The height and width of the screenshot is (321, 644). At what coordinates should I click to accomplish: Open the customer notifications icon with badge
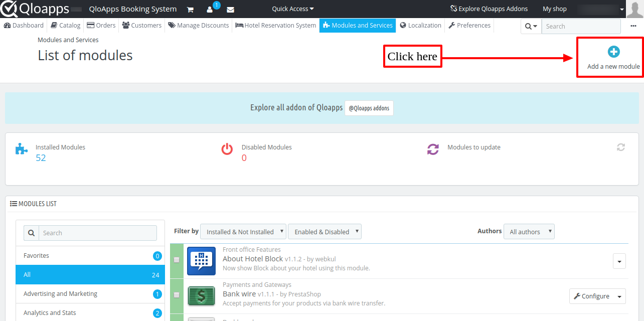[x=210, y=10]
